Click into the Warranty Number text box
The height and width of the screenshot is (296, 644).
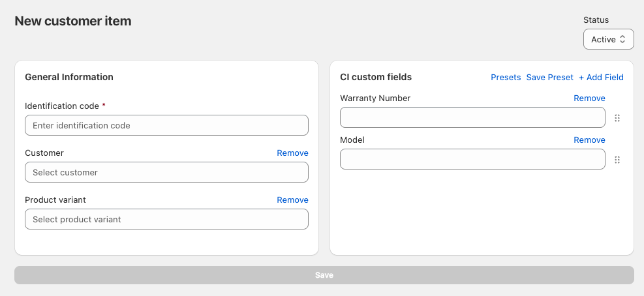click(x=472, y=118)
